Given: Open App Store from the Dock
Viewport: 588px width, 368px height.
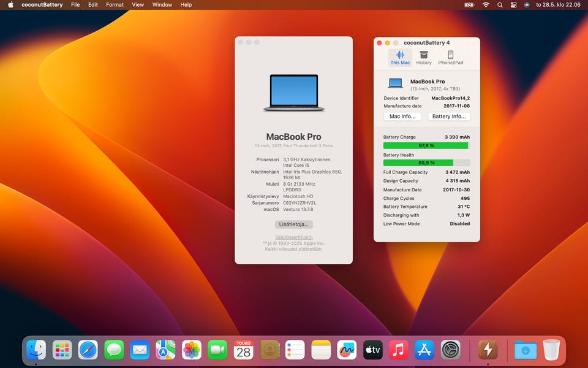Looking at the screenshot, I should pos(424,350).
